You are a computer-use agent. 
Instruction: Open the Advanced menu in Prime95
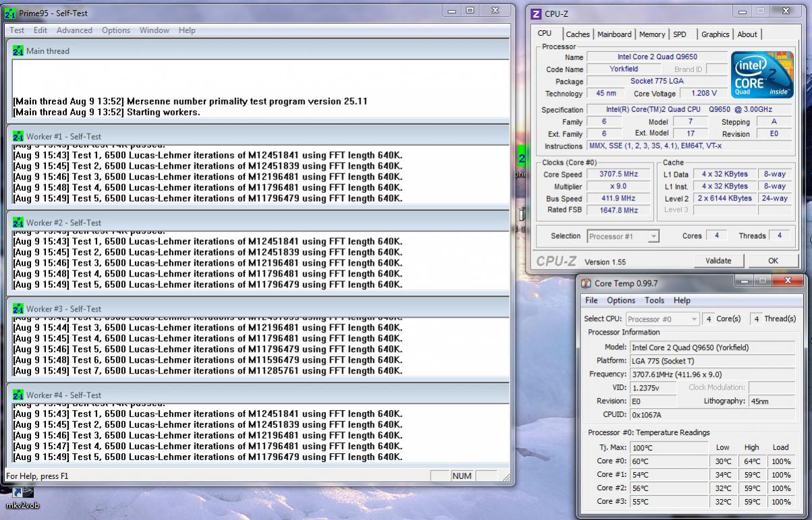[74, 30]
